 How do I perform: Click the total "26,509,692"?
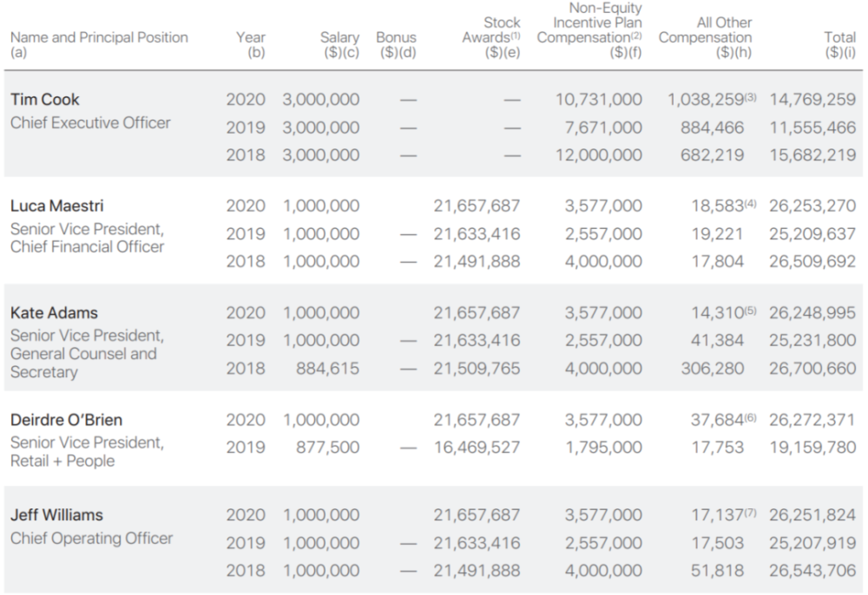[812, 262]
